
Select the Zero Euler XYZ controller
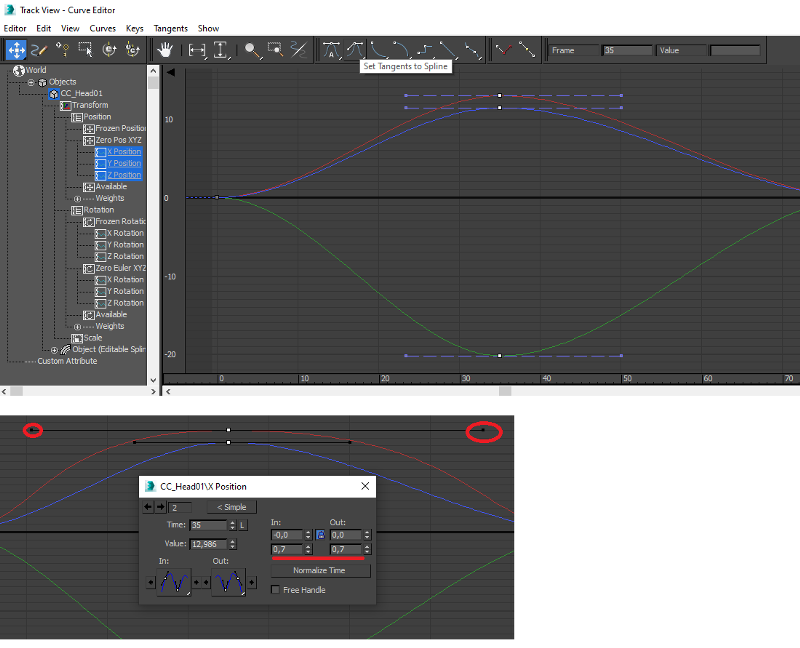click(120, 268)
